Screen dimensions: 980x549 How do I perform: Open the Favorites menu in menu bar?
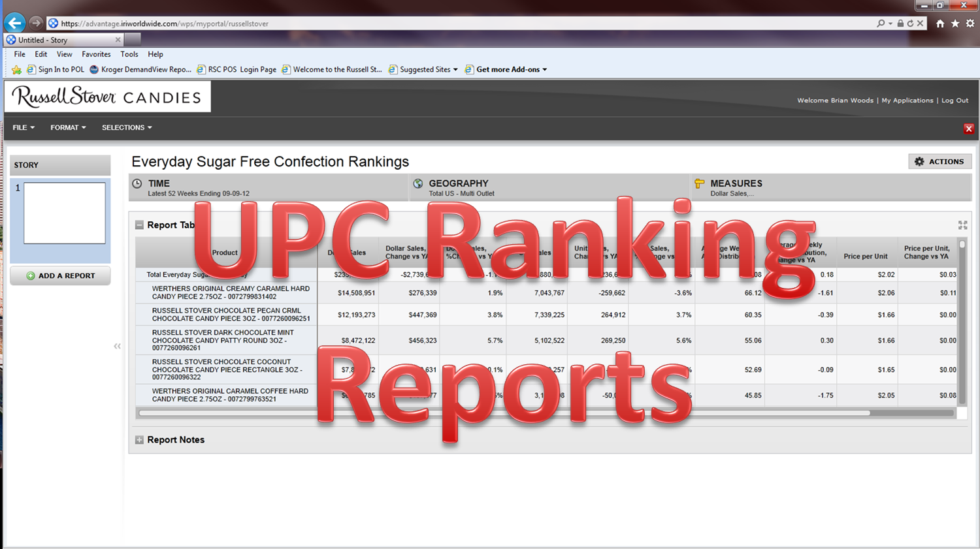tap(96, 54)
